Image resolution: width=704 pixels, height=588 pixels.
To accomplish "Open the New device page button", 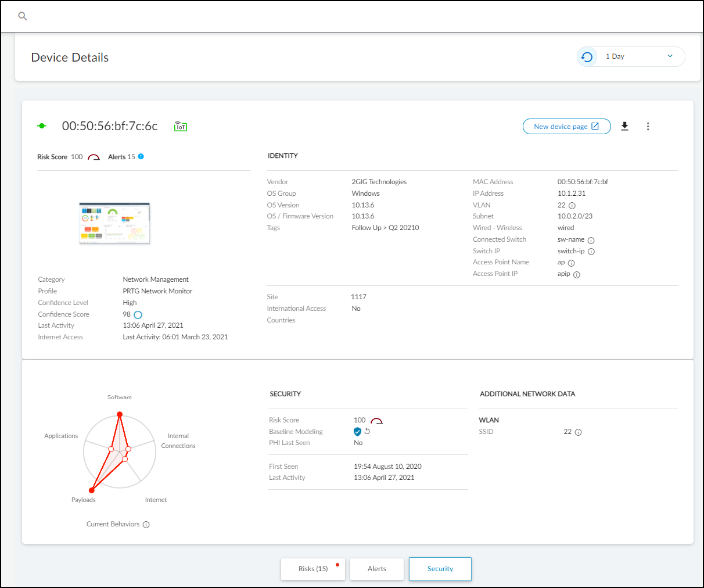I will point(566,126).
